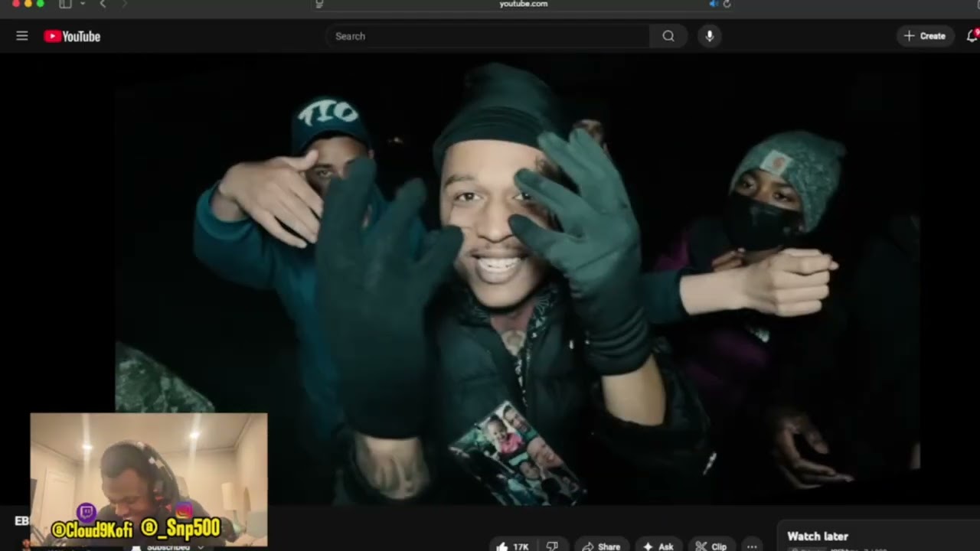The width and height of the screenshot is (980, 551).
Task: Go back in Safari
Action: [x=103, y=4]
